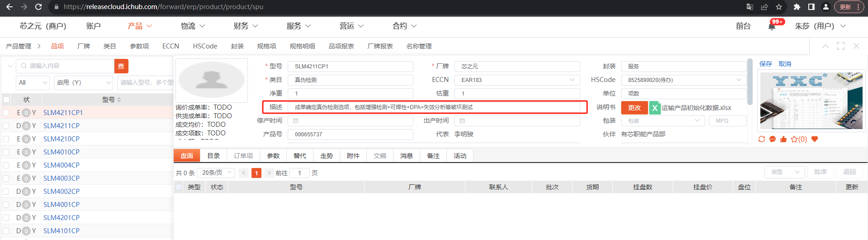This screenshot has width=868, height=240.
Task: Bookmark this page with the star icon
Action: [x=779, y=7]
